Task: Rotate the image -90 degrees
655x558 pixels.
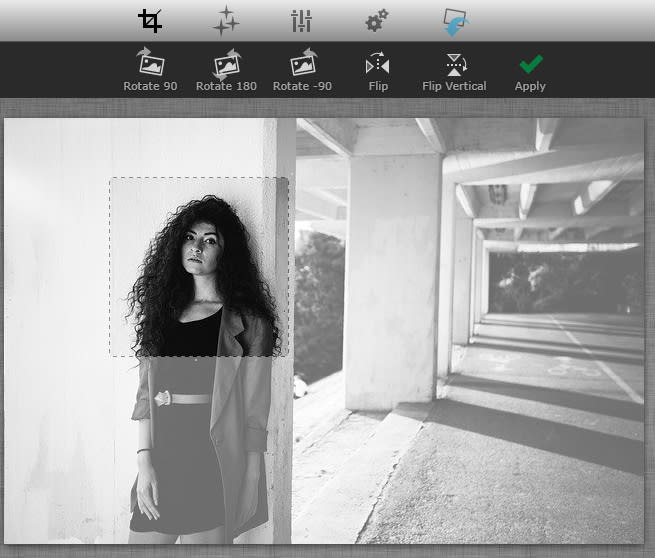Action: pyautogui.click(x=302, y=69)
